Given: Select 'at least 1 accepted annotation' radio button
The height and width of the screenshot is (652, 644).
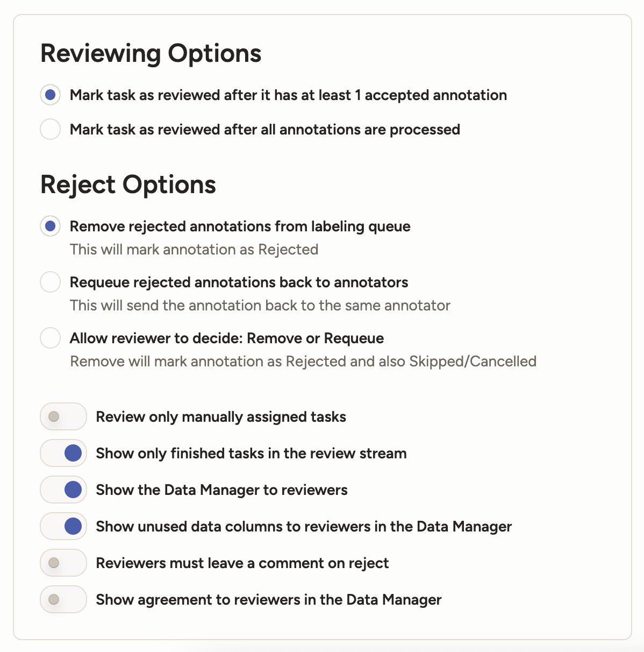Looking at the screenshot, I should pos(51,95).
